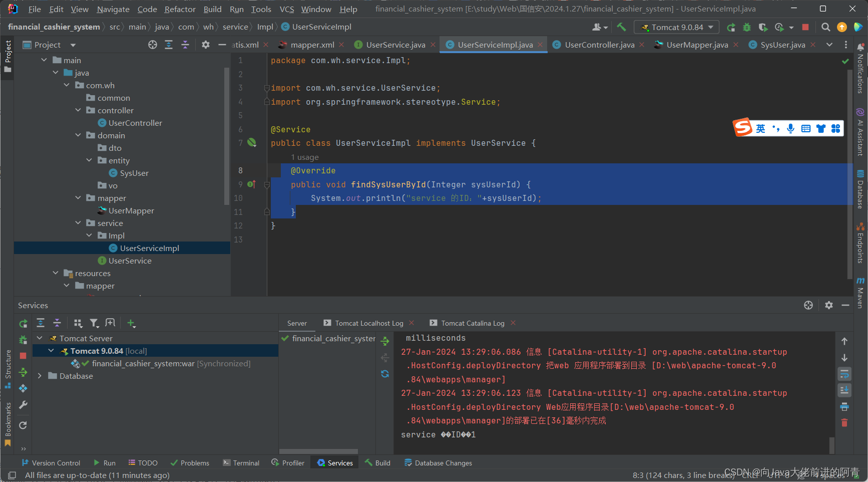Open the Profiler tool window

click(288, 463)
